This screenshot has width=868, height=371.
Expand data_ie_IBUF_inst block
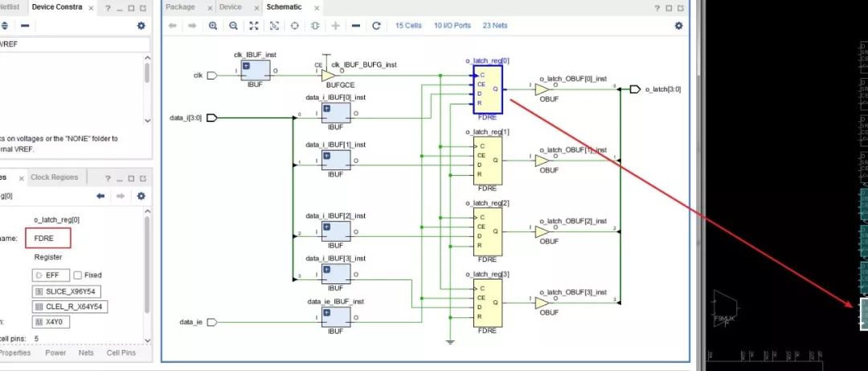326,312
